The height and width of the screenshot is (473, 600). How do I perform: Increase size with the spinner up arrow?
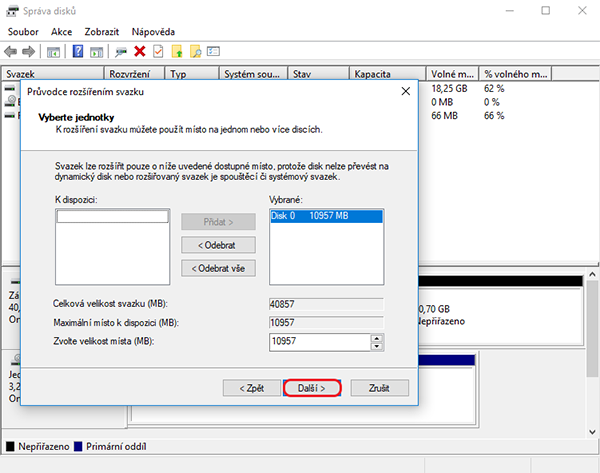pyautogui.click(x=377, y=338)
